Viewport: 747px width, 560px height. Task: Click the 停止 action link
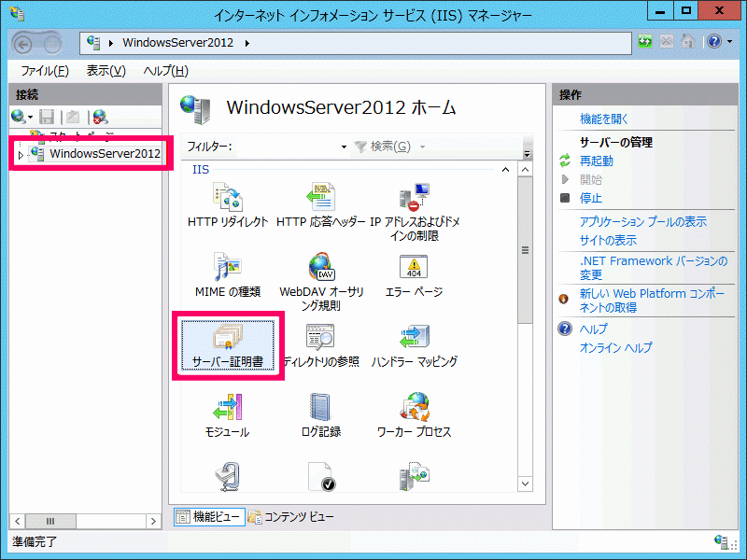click(591, 198)
